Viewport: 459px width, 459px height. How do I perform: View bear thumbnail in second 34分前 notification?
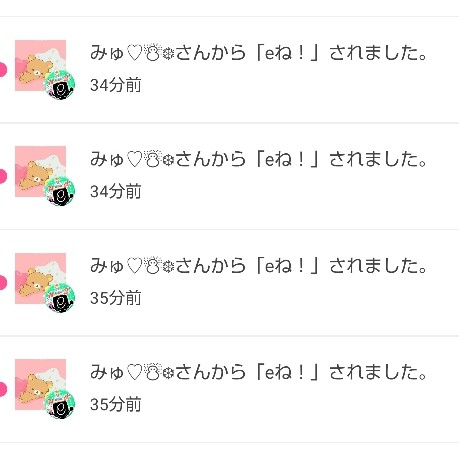[x=40, y=171]
